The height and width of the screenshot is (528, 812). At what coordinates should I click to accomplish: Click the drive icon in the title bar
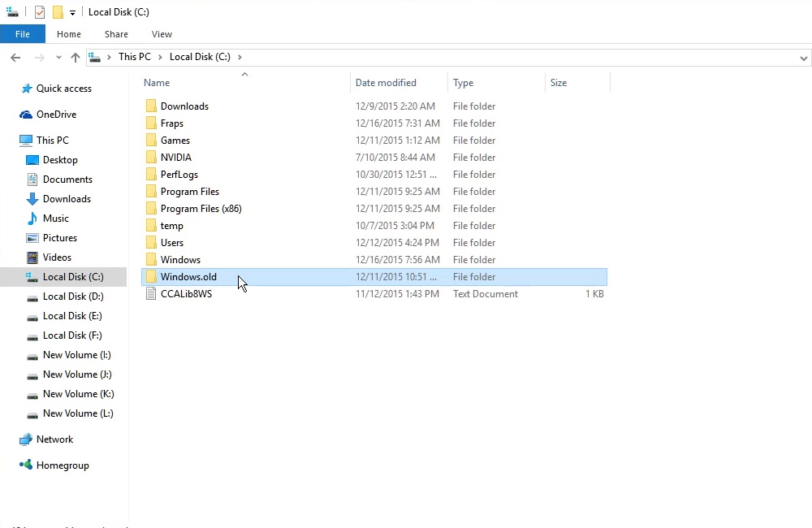tap(12, 11)
